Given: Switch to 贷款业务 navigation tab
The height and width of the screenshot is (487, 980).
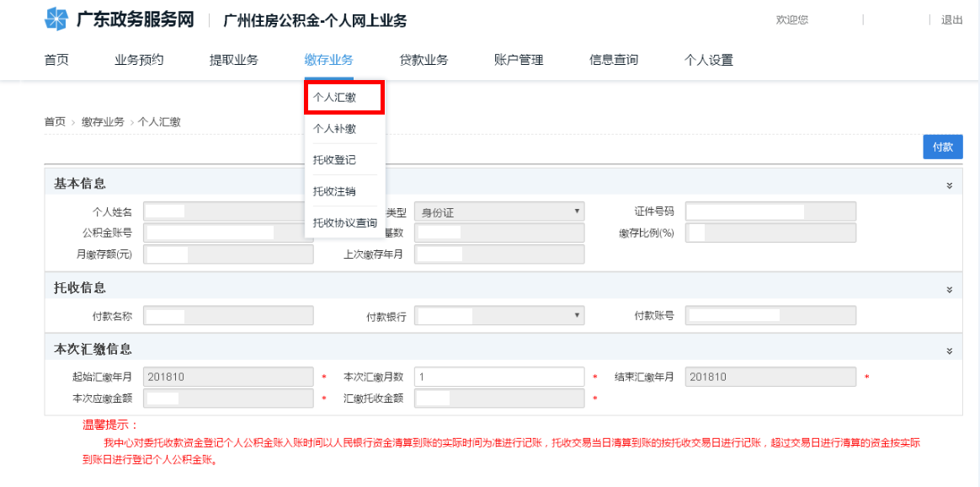Looking at the screenshot, I should pyautogui.click(x=423, y=60).
